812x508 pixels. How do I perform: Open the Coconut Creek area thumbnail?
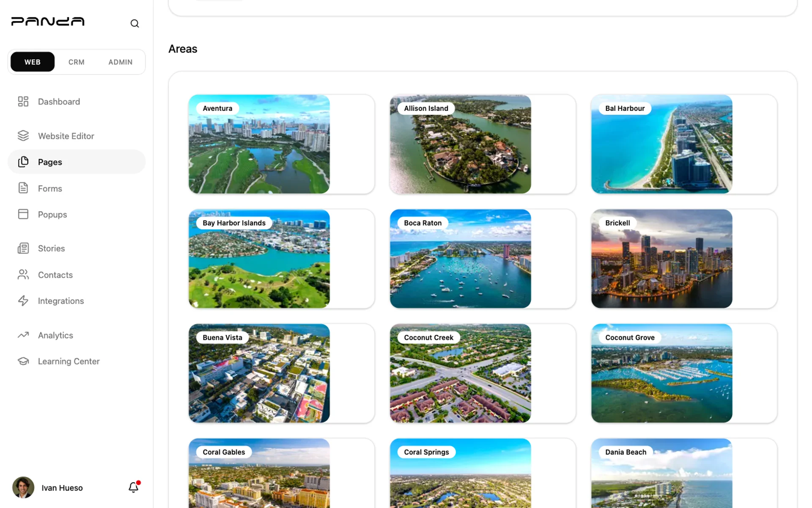[461, 373]
